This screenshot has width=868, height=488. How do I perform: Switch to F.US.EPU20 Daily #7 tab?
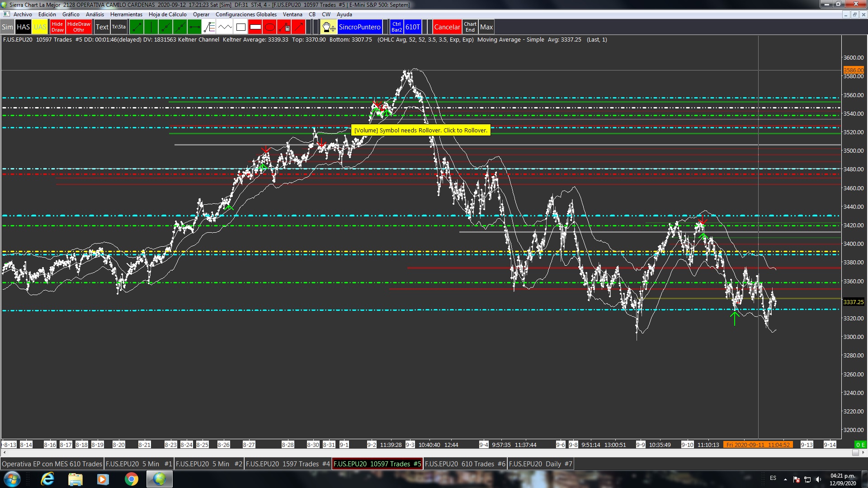540,464
